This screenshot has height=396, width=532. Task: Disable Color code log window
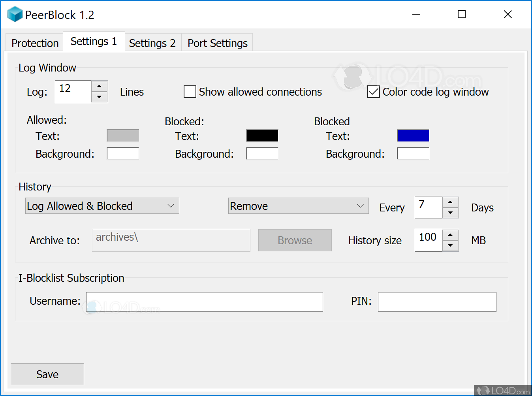[x=373, y=92]
